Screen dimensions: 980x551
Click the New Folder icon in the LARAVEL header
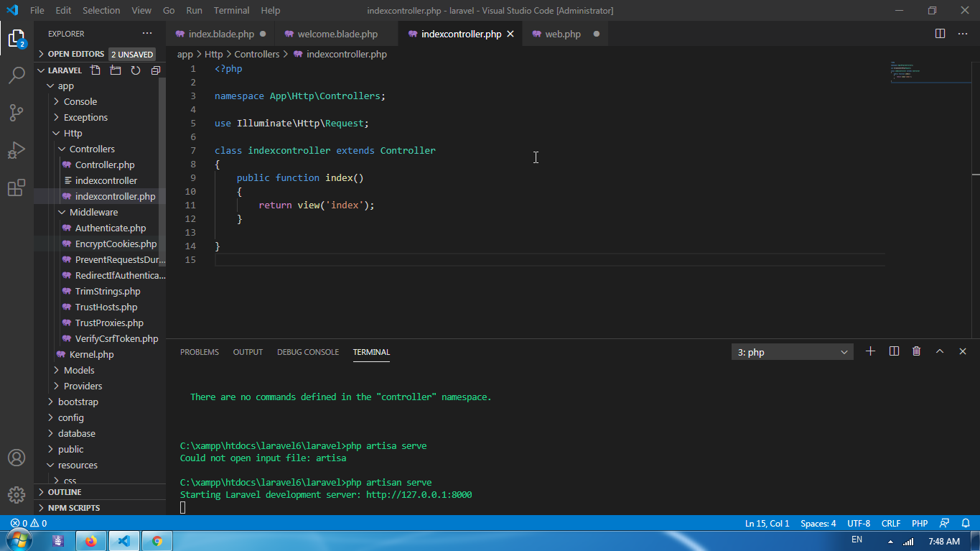tap(116, 70)
